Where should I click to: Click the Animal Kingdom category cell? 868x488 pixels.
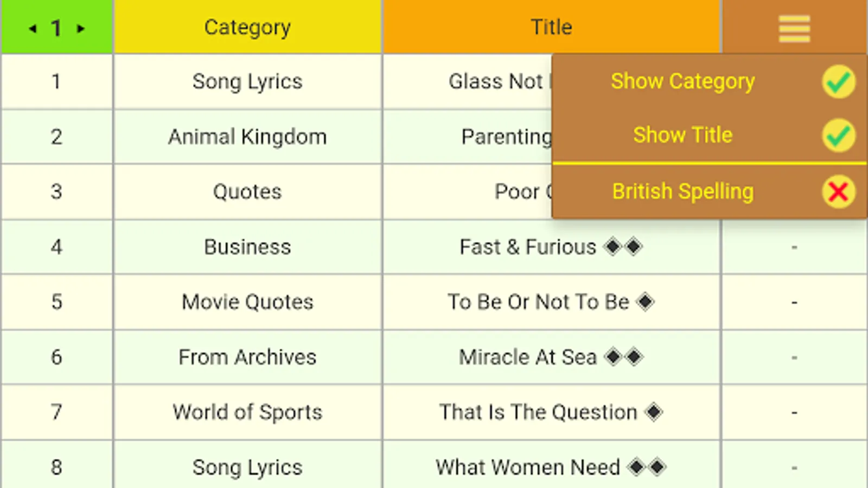tap(247, 137)
